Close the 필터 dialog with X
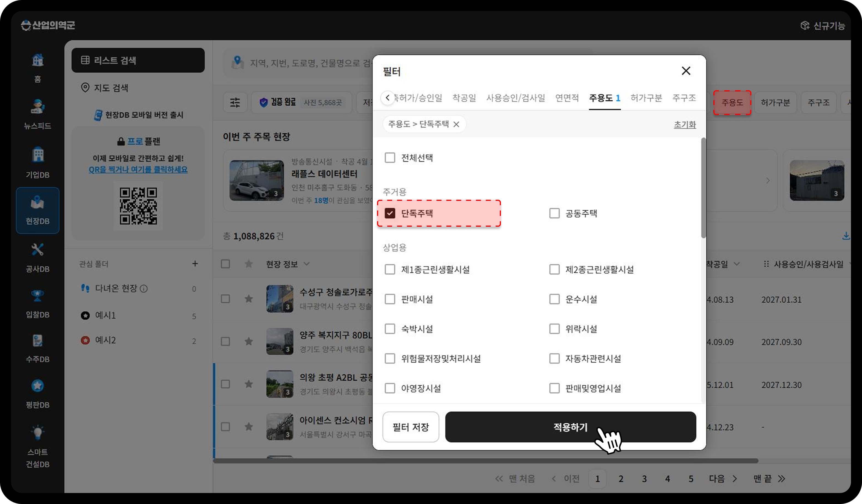 (686, 71)
